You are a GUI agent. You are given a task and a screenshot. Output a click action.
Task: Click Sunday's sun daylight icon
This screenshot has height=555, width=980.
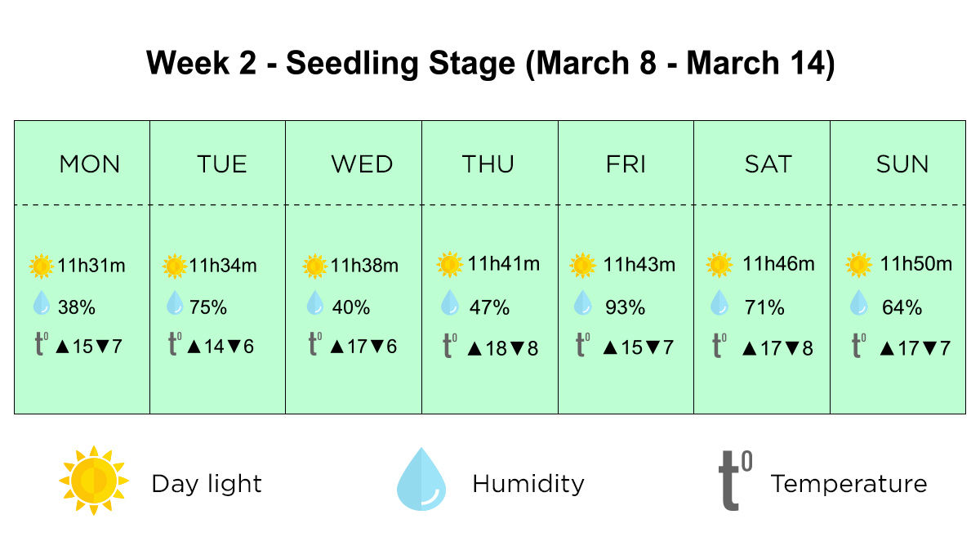click(x=858, y=265)
